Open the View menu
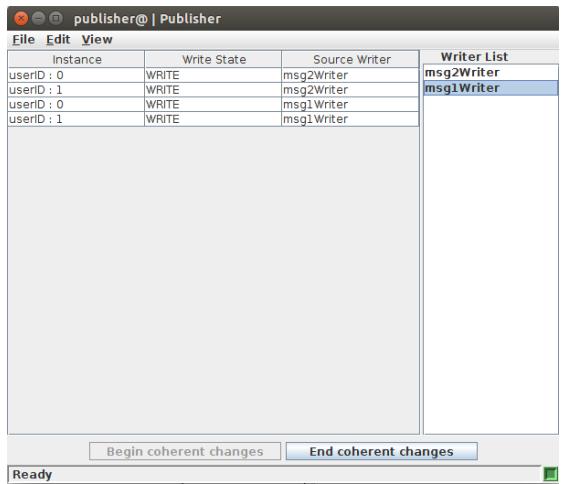Image resolution: width=562 pixels, height=484 pixels. click(x=97, y=39)
